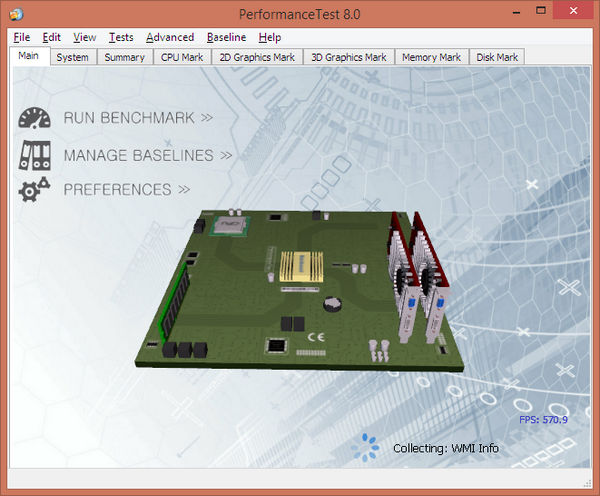The height and width of the screenshot is (496, 600).
Task: Open the View menu
Action: pos(85,37)
